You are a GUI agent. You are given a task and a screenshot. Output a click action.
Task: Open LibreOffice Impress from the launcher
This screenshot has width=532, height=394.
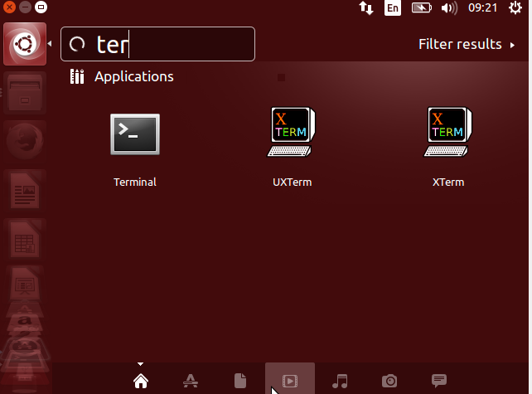(x=25, y=284)
